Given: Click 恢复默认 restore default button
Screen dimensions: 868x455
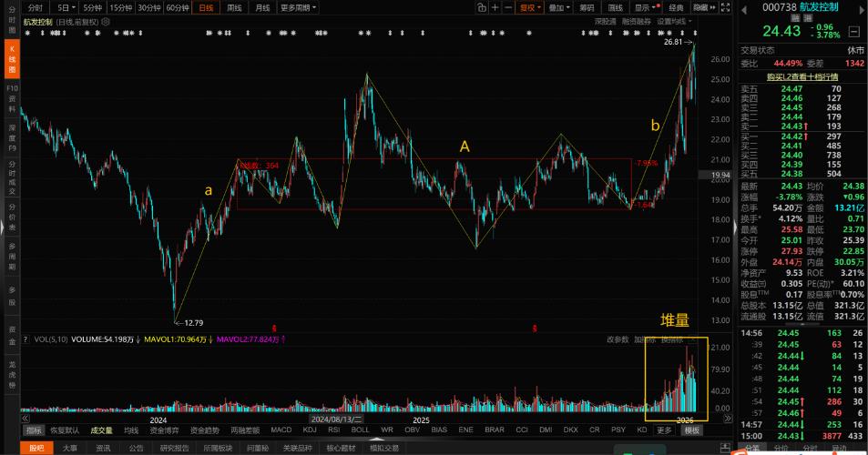Looking at the screenshot, I should (x=65, y=430).
